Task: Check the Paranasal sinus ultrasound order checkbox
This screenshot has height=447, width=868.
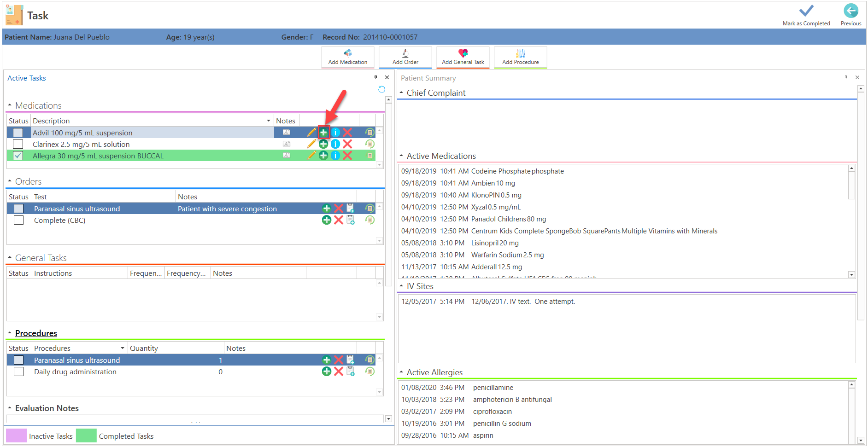Action: [18, 209]
